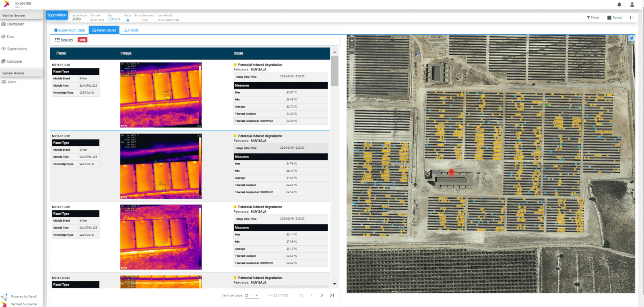This screenshot has height=307, width=644.
Task: Open thermal image for ME16-F1-C19
Action: (161, 166)
